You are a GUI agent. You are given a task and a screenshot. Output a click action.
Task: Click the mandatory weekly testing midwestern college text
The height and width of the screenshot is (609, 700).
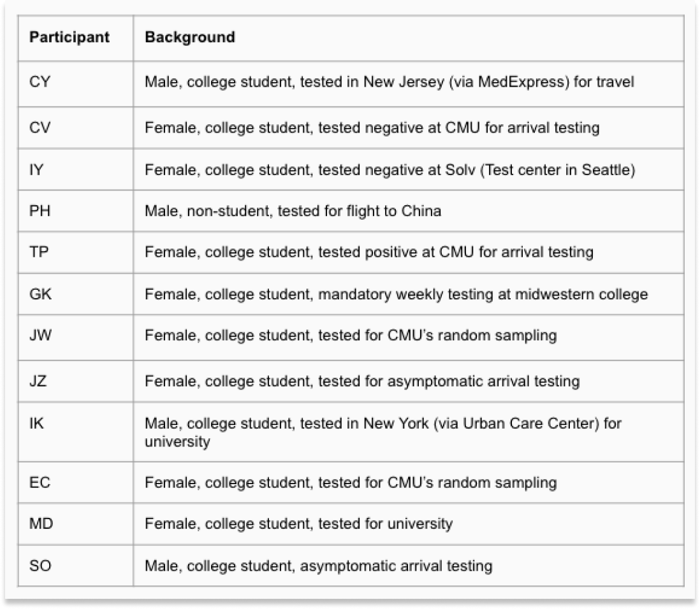tap(396, 294)
